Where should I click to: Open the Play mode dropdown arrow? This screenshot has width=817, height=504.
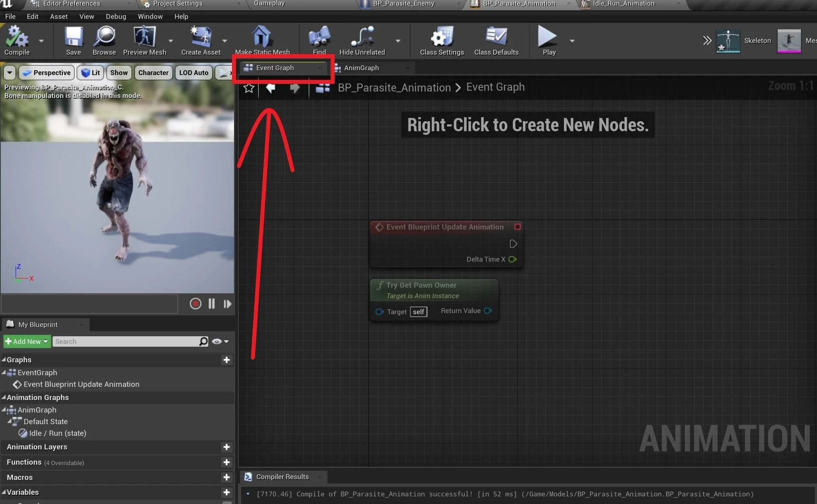572,41
